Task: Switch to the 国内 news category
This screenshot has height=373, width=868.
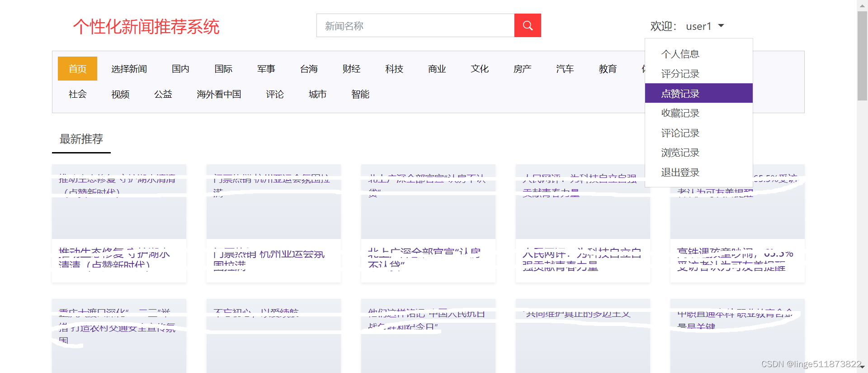Action: coord(180,69)
